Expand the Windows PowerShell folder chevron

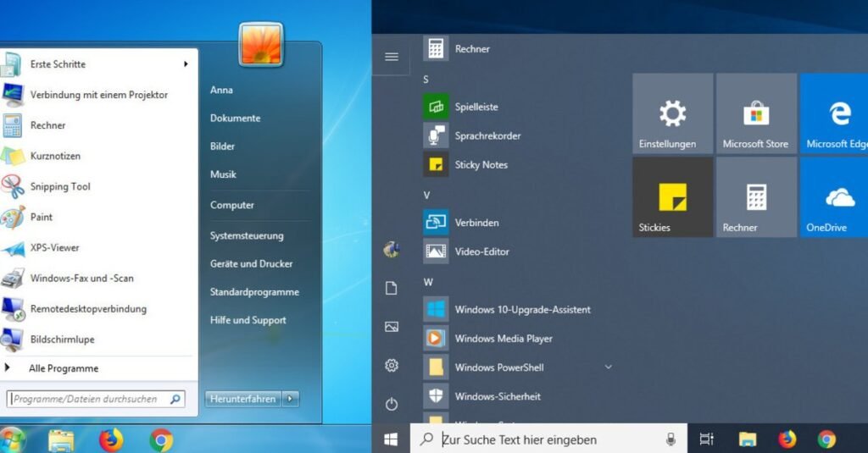point(608,367)
